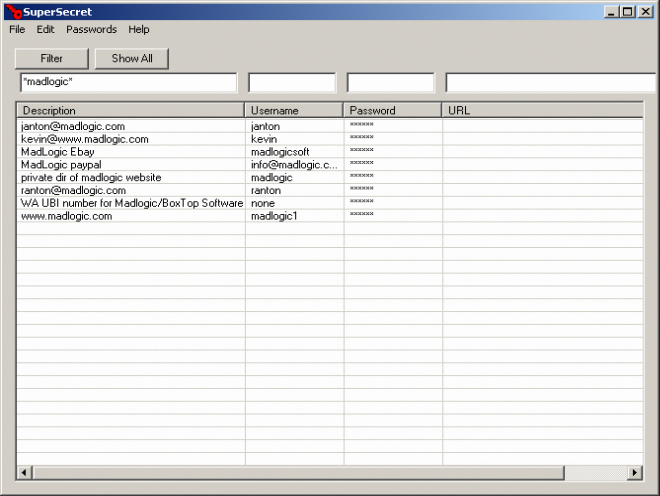Click the username cell 'ranton'

(266, 190)
